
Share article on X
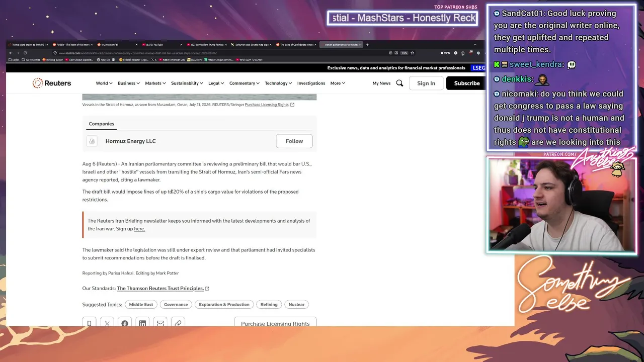[x=107, y=323]
